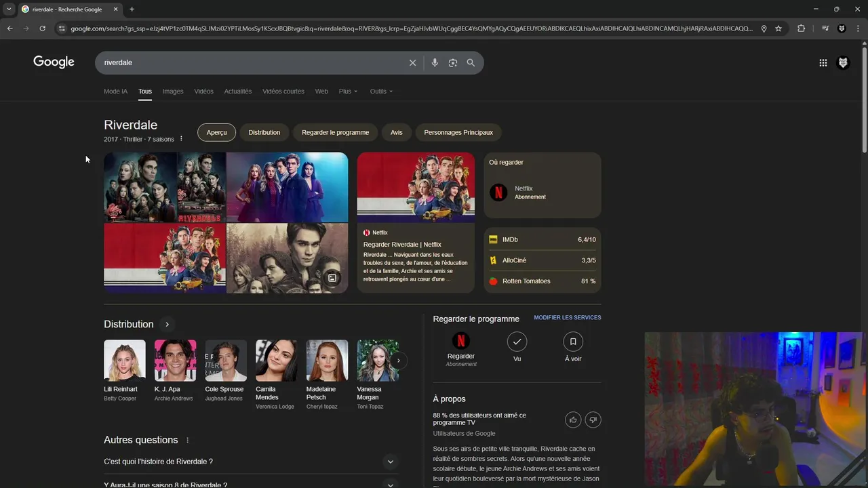This screenshot has height=488, width=868.
Task: Switch to the Web tab
Action: point(321,91)
